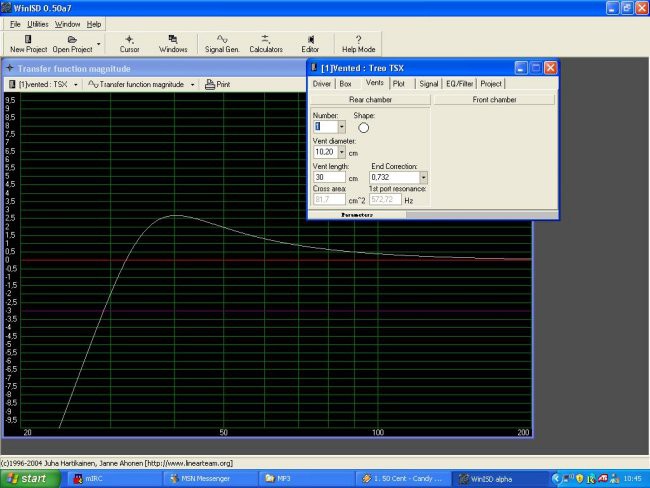Open the Windows toolbar button
This screenshot has height=488, width=650.
(173, 44)
